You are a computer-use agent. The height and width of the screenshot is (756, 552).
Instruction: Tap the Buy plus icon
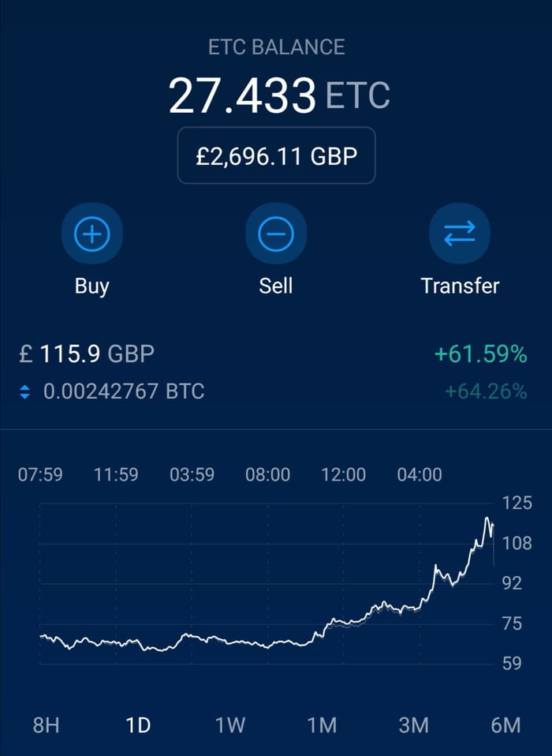click(91, 234)
